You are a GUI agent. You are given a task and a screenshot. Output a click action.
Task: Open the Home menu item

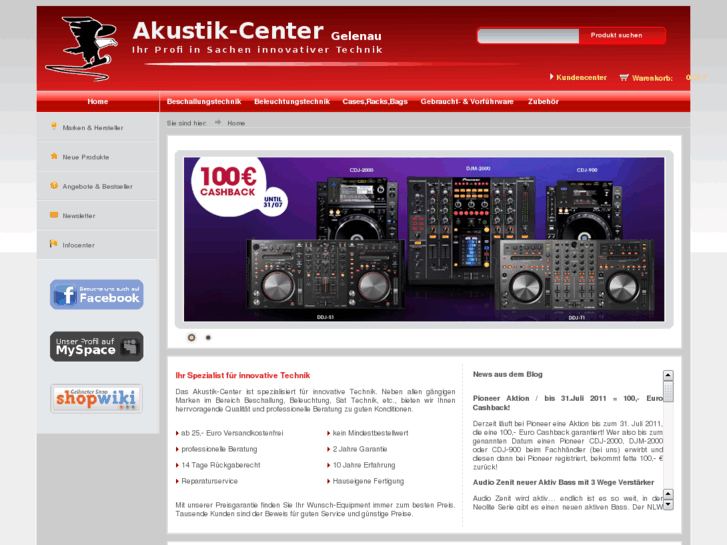pyautogui.click(x=98, y=102)
